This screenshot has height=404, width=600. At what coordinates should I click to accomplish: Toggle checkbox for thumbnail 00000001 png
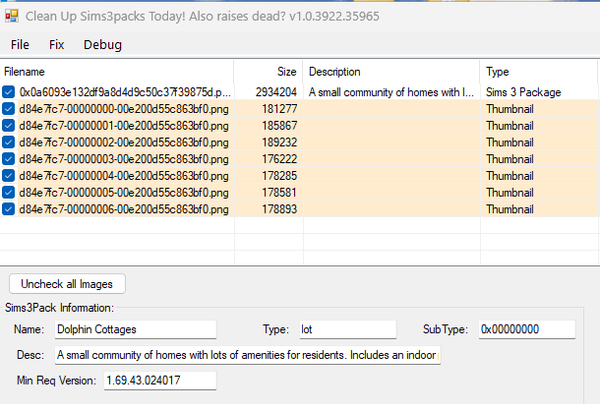(9, 126)
